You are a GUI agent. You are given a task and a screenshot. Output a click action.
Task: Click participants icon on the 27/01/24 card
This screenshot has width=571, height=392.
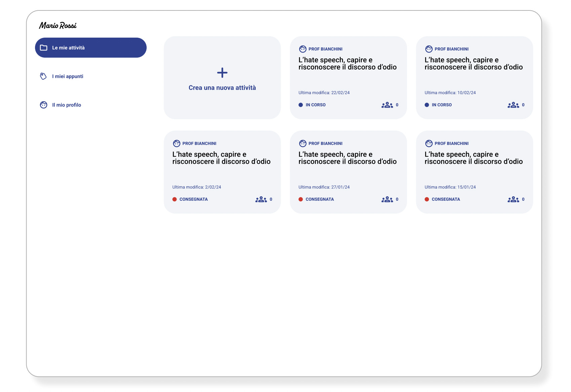click(x=387, y=199)
